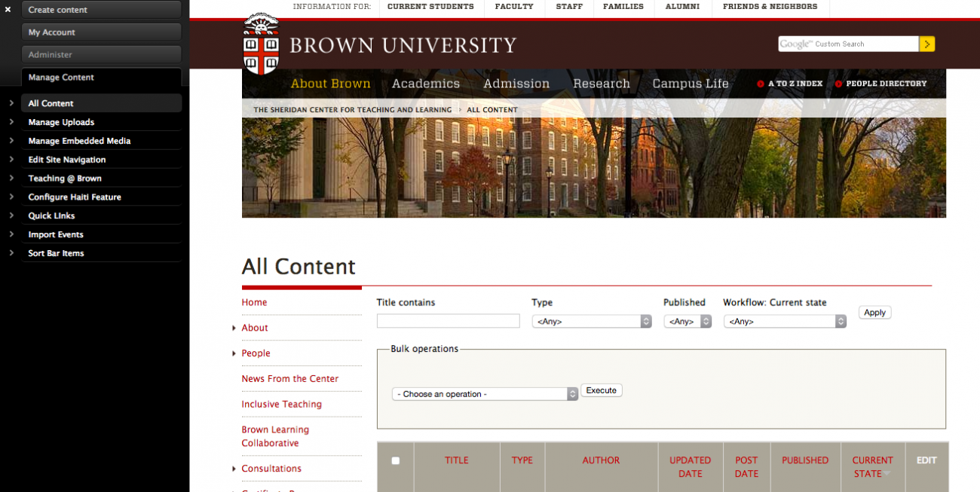Open the My Account admin tab

coord(102,32)
